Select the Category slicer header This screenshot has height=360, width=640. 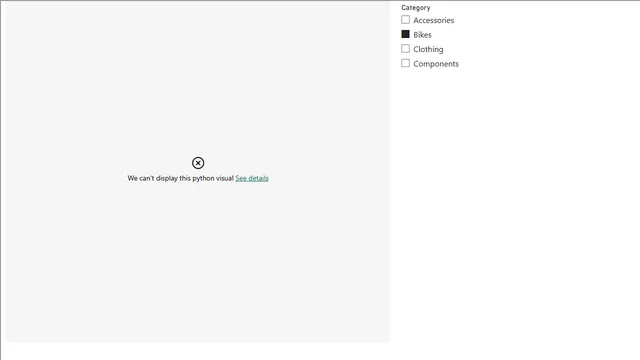pyautogui.click(x=416, y=8)
